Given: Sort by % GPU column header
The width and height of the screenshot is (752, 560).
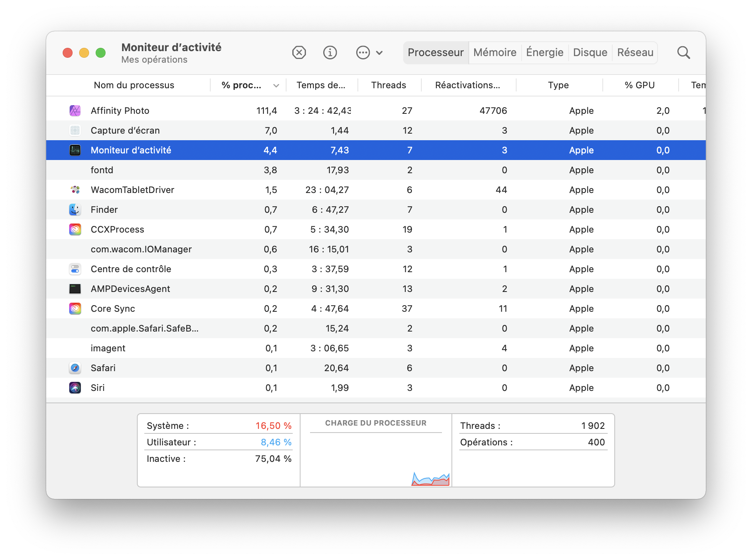Looking at the screenshot, I should pyautogui.click(x=639, y=85).
